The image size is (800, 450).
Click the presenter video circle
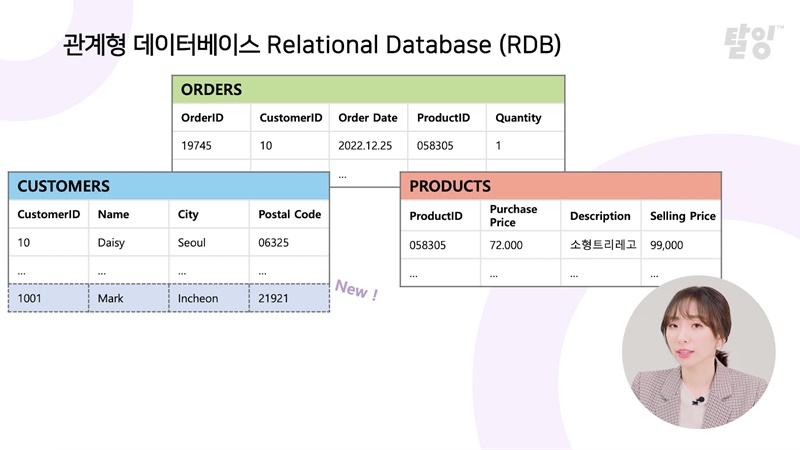699,353
